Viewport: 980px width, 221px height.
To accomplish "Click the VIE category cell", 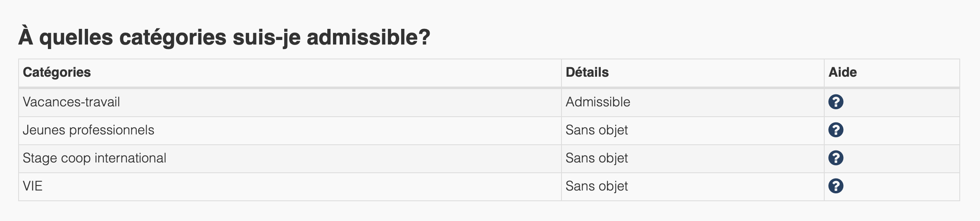I will point(290,186).
